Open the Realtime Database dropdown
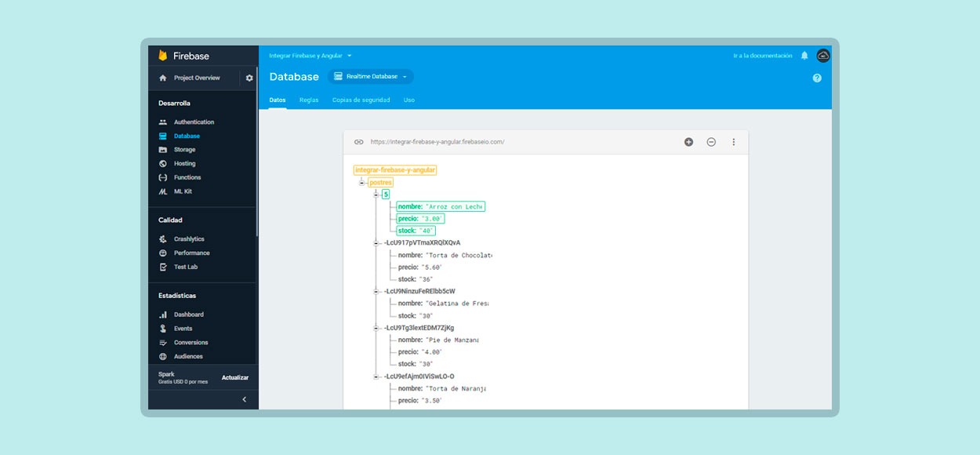980x455 pixels. [x=371, y=77]
